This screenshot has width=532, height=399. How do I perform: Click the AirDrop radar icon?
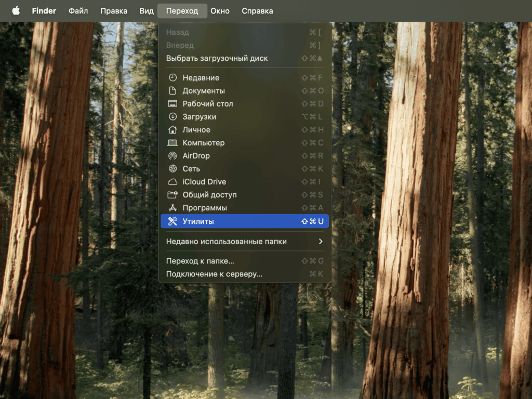pos(172,156)
